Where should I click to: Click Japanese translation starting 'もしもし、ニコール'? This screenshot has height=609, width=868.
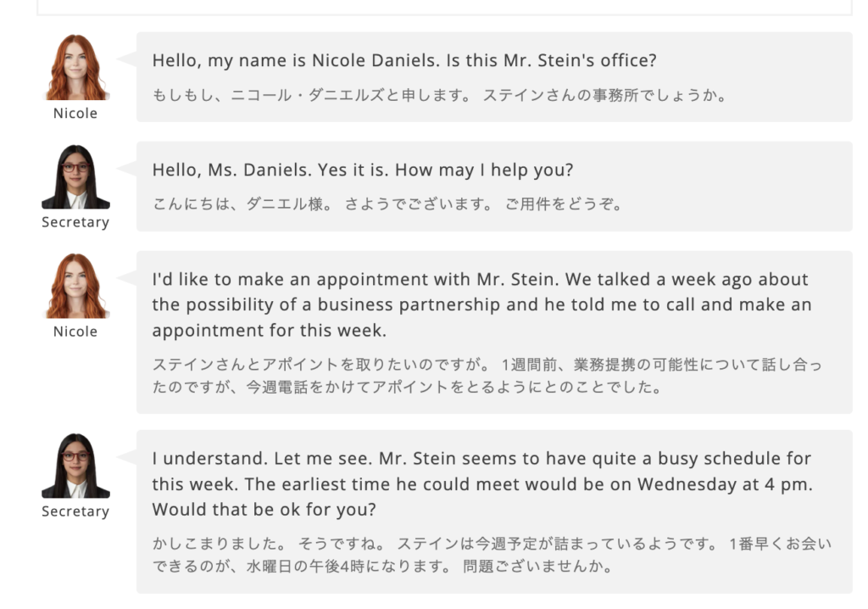pos(439,96)
